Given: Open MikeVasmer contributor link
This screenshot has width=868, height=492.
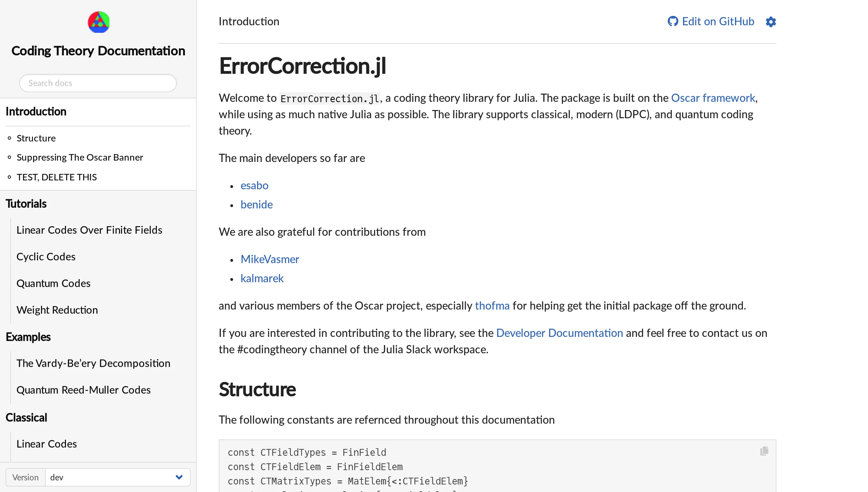Looking at the screenshot, I should coord(270,259).
